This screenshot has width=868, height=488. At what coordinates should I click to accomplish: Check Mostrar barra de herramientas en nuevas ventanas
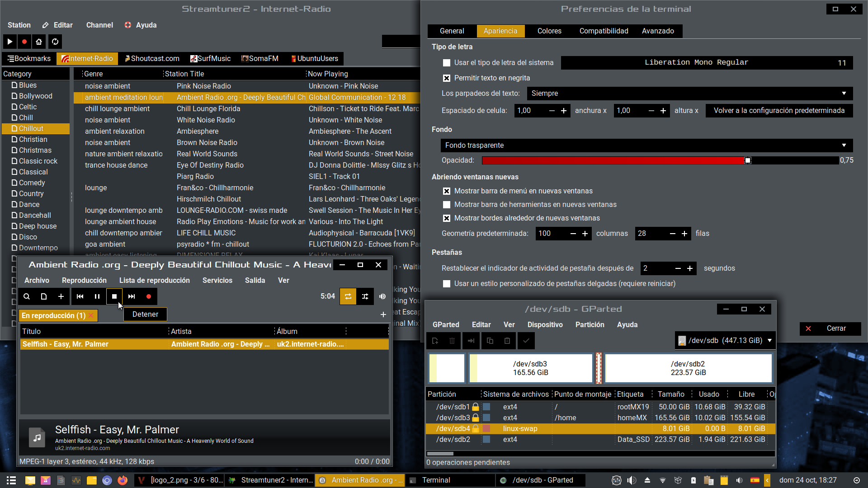[x=447, y=205]
